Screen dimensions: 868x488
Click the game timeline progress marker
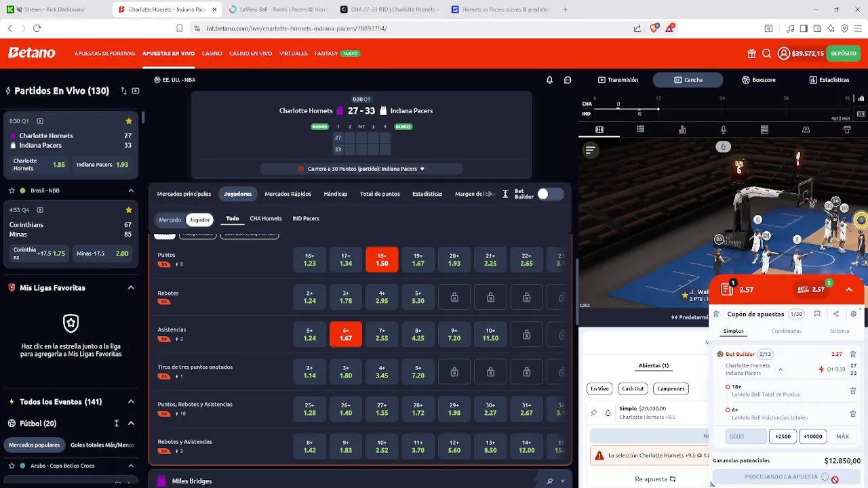point(657,108)
